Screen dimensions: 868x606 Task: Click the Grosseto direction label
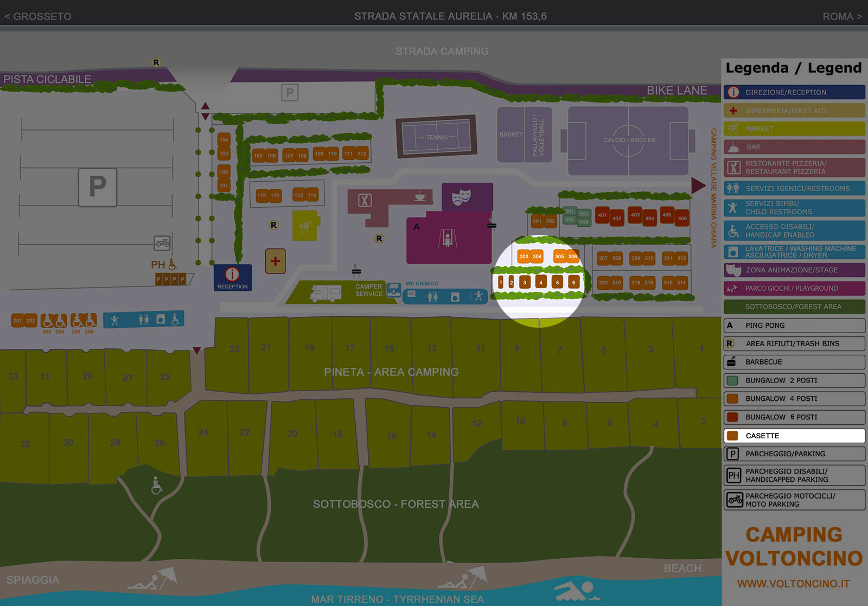38,16
